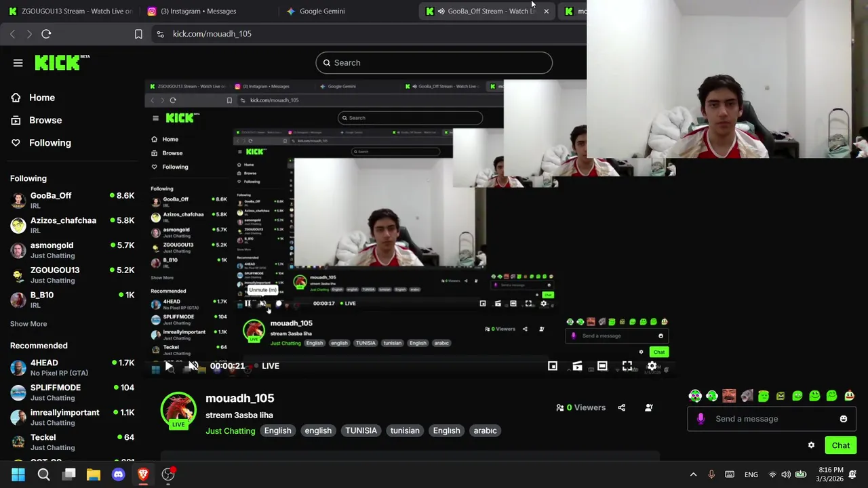The width and height of the screenshot is (868, 488).
Task: Click the viewers count icon
Action: [560, 407]
